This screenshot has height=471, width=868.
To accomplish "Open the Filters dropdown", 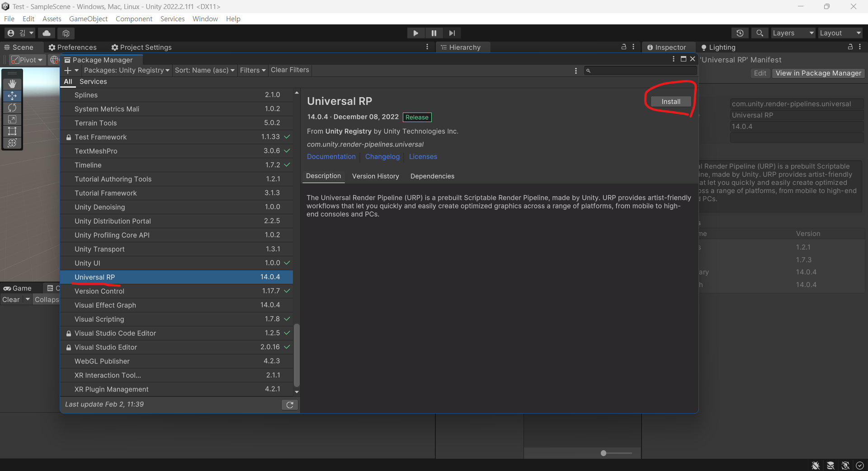I will point(253,71).
